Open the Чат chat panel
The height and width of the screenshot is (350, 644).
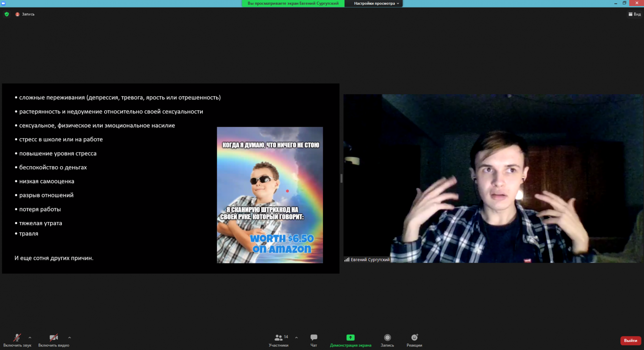[314, 340]
